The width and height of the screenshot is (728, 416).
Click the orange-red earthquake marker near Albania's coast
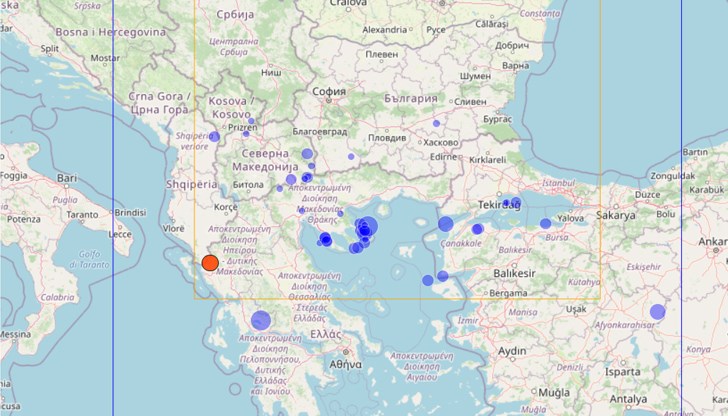[x=210, y=263]
